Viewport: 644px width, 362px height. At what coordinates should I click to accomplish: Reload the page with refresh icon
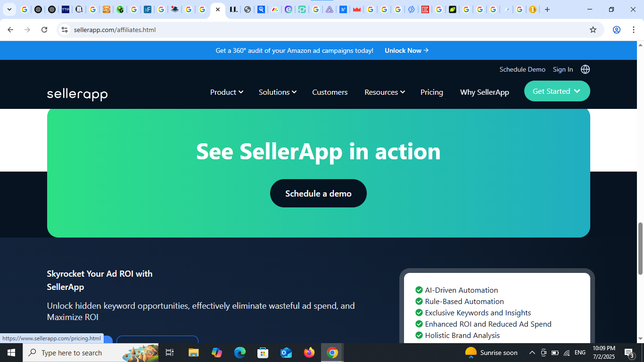(44, 30)
